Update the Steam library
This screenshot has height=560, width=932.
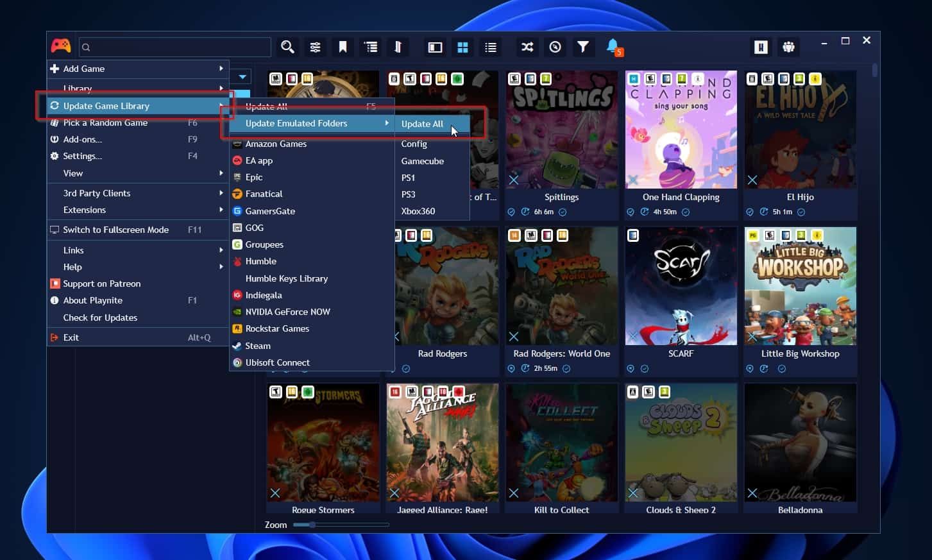tap(312, 346)
